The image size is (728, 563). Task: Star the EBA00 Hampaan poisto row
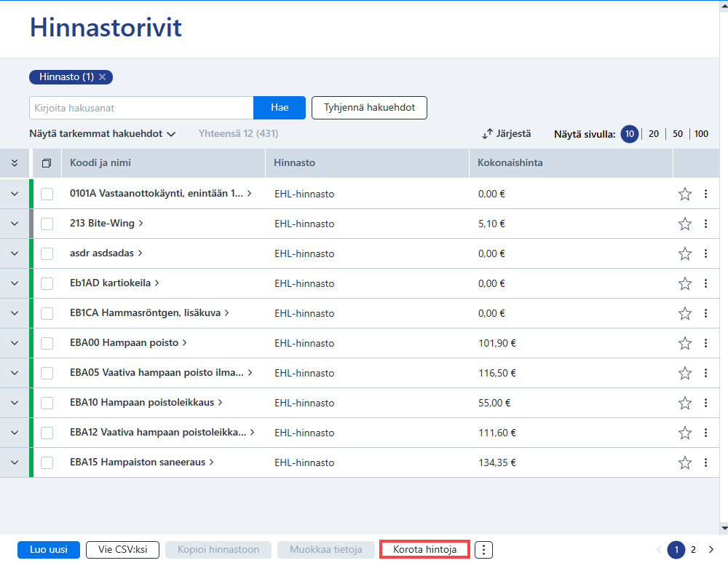click(685, 343)
